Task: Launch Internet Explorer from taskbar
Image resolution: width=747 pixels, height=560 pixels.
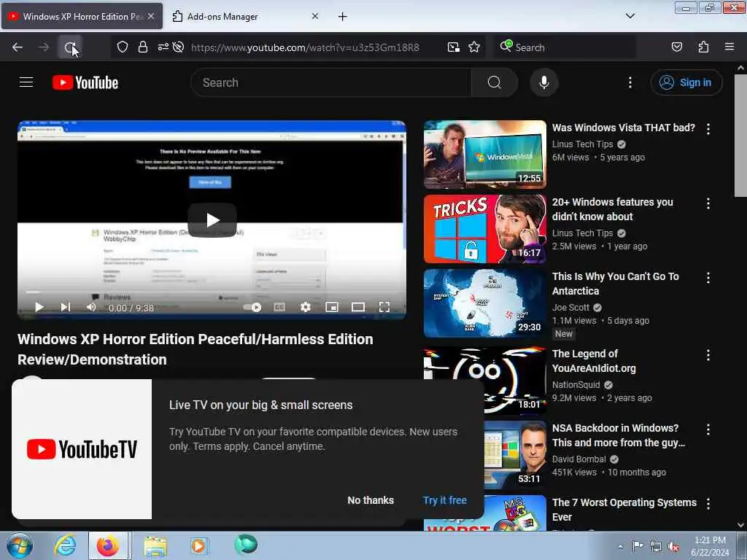Action: (65, 545)
